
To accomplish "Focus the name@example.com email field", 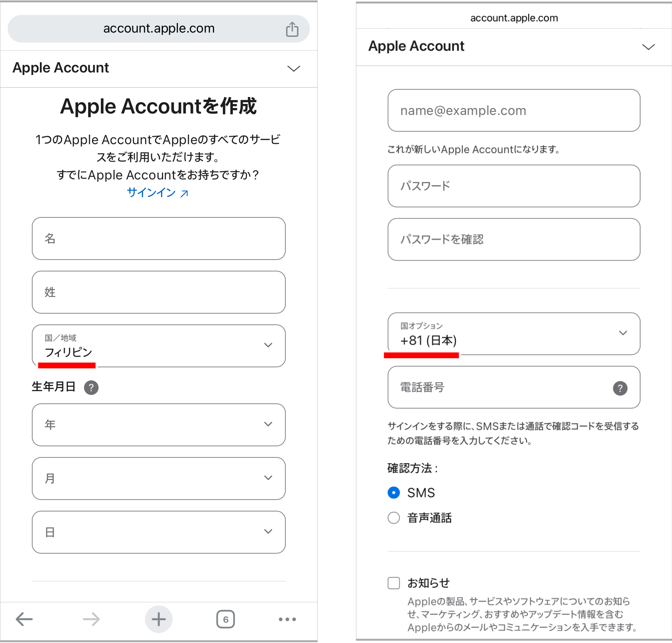I will tap(514, 110).
